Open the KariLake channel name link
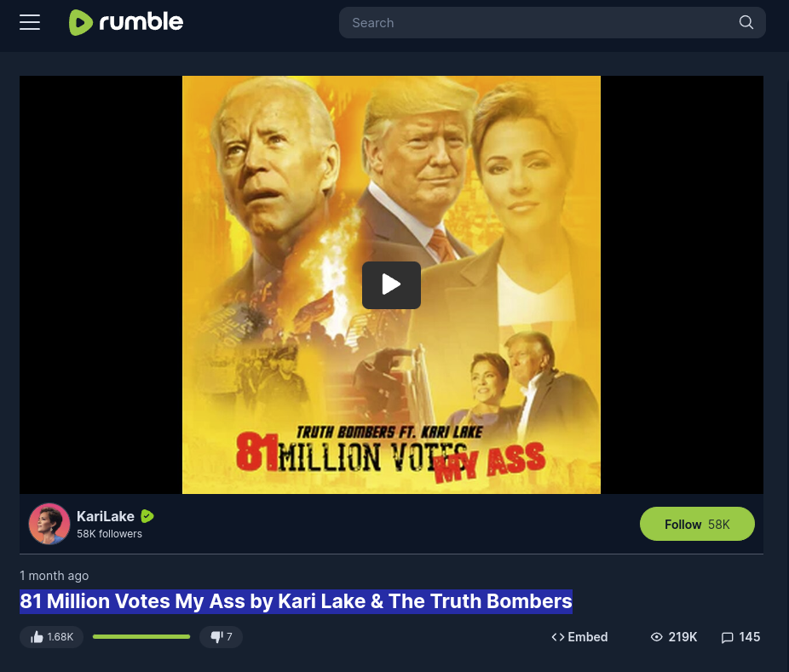 pyautogui.click(x=105, y=516)
